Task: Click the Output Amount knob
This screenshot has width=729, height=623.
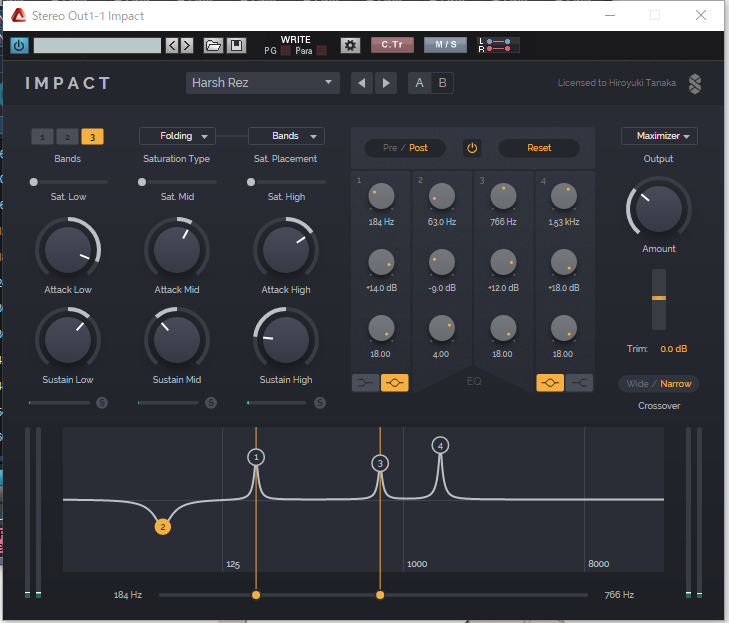Action: (x=658, y=209)
